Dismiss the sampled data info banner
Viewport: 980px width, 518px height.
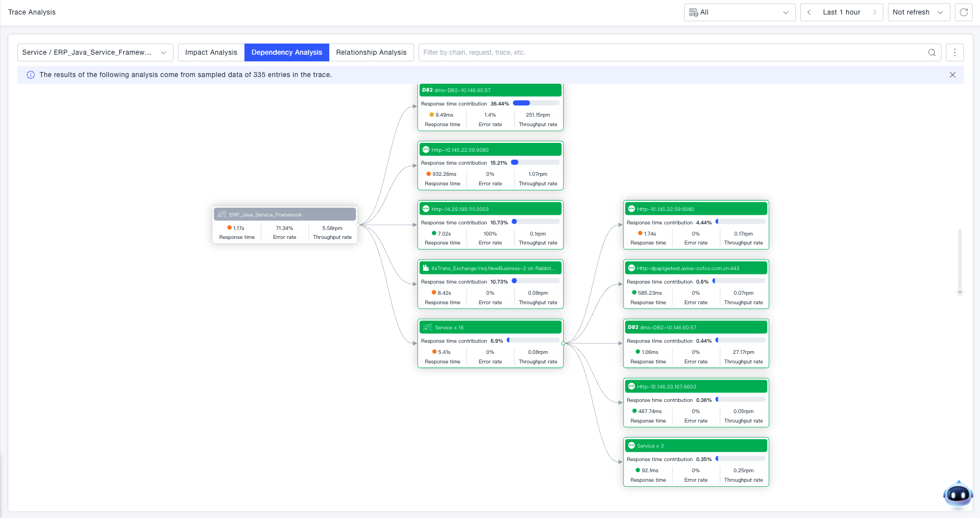coord(953,75)
